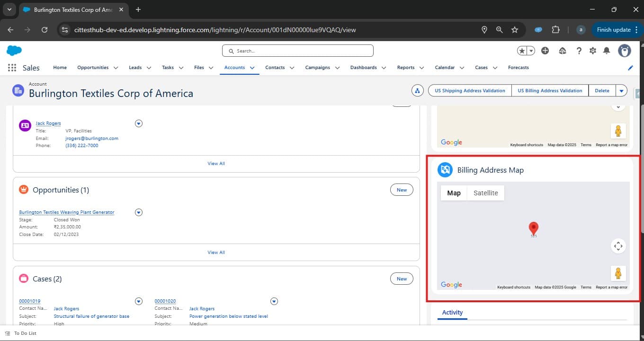Screen dimensions: 644x341
Task: Expand the Campaigns tab dropdown chevron
Action: click(337, 68)
